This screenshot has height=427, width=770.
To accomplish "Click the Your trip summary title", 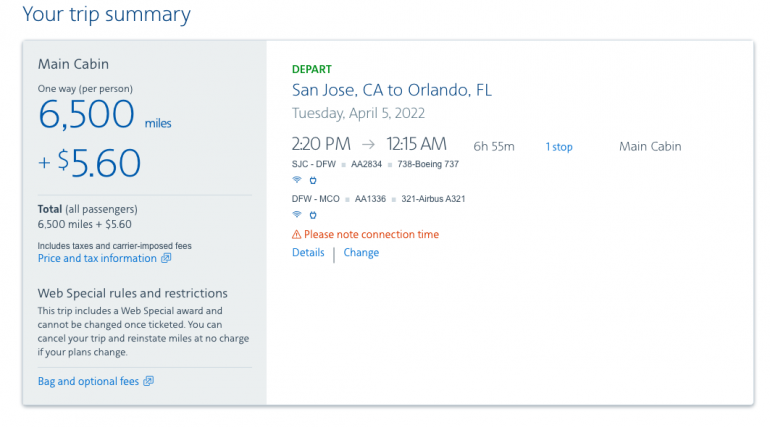I will pyautogui.click(x=106, y=15).
